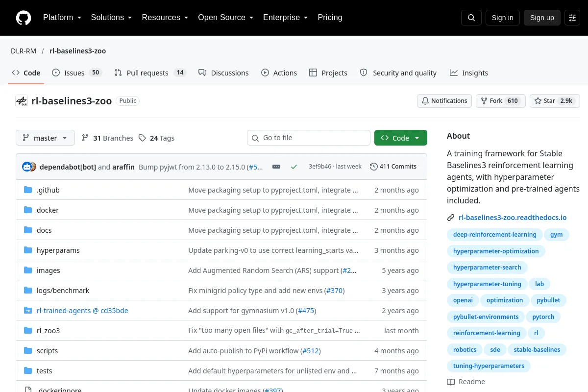Open the green Code dropdown button
This screenshot has width=588, height=392.
[x=401, y=138]
